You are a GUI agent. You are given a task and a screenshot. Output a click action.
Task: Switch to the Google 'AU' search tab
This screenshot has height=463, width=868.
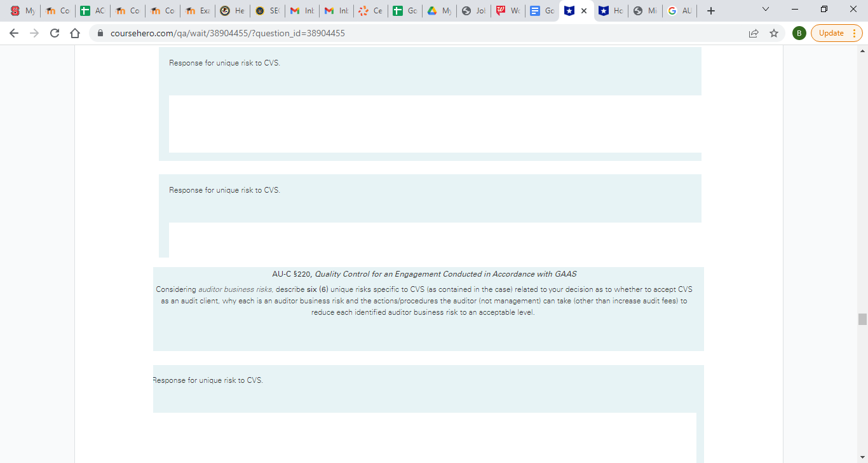coord(680,11)
